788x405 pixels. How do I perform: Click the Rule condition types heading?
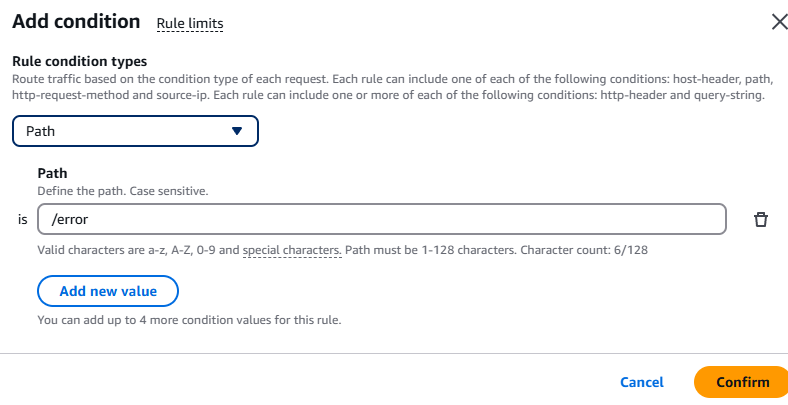click(79, 61)
